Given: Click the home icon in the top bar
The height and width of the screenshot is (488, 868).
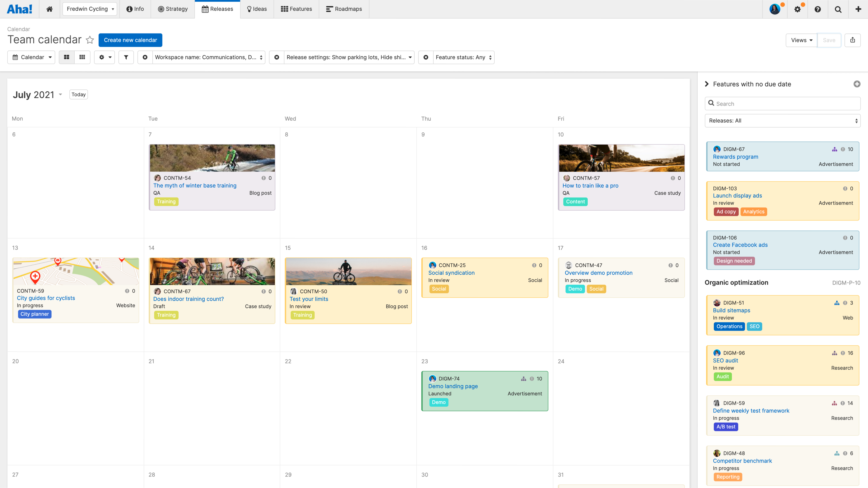Looking at the screenshot, I should point(49,9).
